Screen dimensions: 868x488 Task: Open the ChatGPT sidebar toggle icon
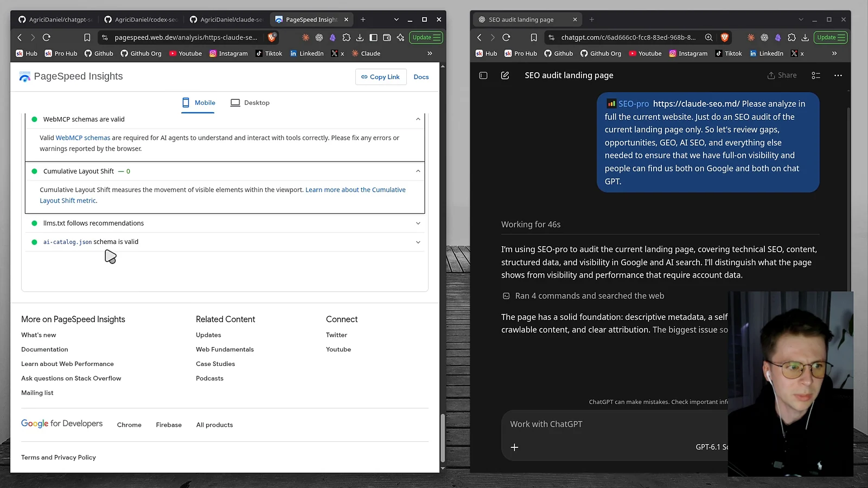pos(483,75)
